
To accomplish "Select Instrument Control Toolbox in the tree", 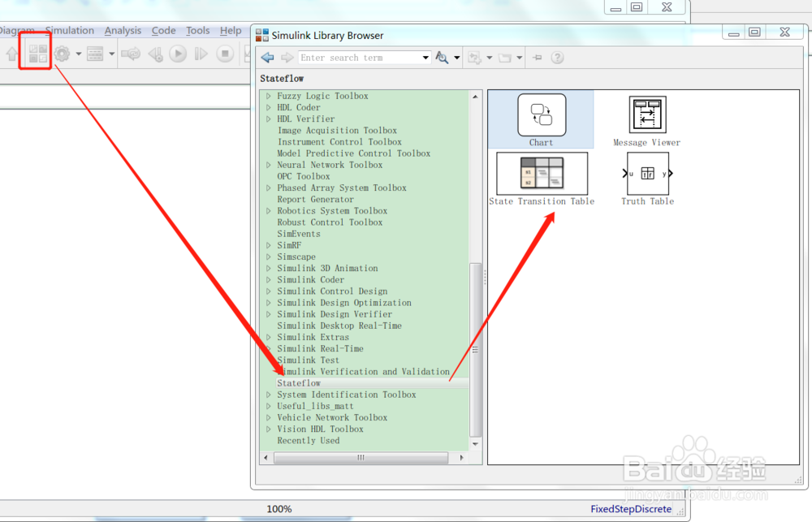I will coord(339,142).
